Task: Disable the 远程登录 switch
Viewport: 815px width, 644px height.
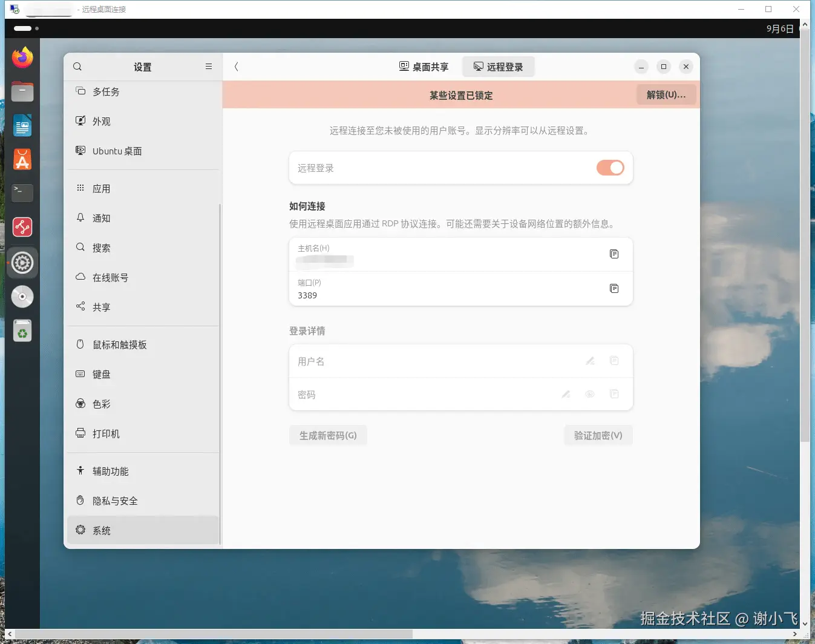Action: pos(610,168)
